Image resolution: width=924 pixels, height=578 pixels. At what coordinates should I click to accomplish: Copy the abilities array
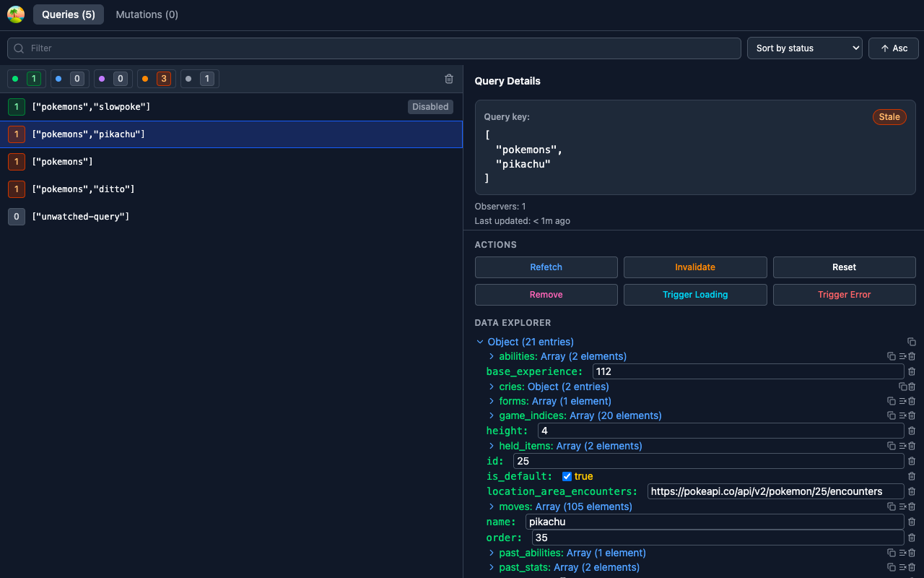coord(892,356)
